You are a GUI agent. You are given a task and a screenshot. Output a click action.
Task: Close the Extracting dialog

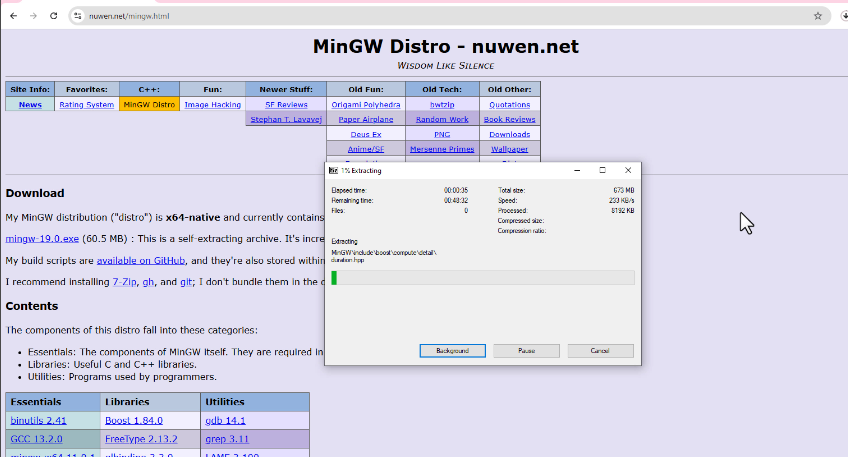pos(628,170)
